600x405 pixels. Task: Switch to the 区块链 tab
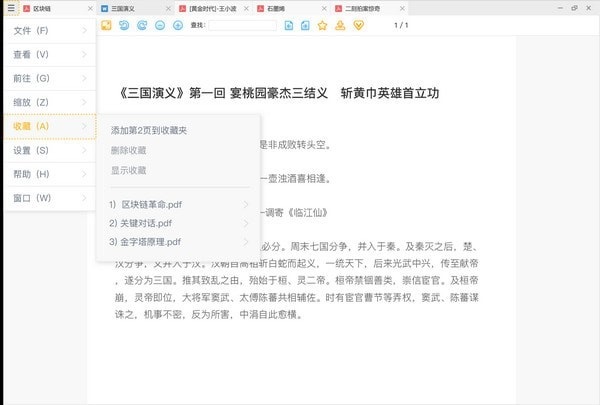pos(57,8)
